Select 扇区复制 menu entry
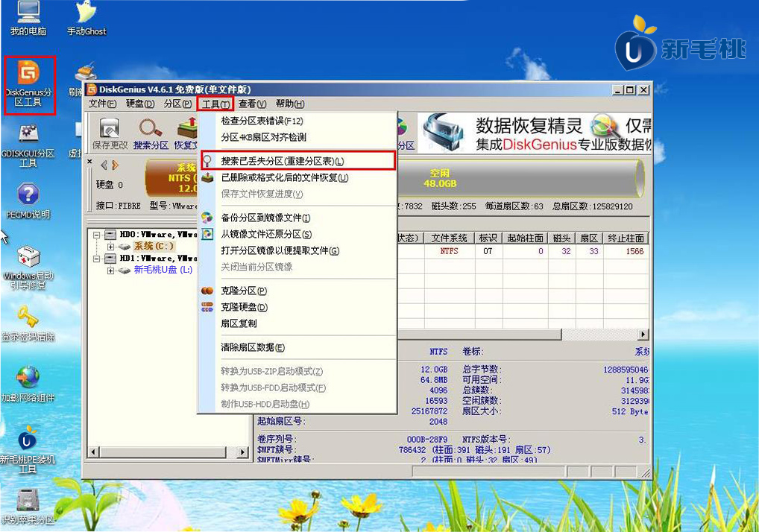Viewport: 759px width, 532px height. click(297, 323)
